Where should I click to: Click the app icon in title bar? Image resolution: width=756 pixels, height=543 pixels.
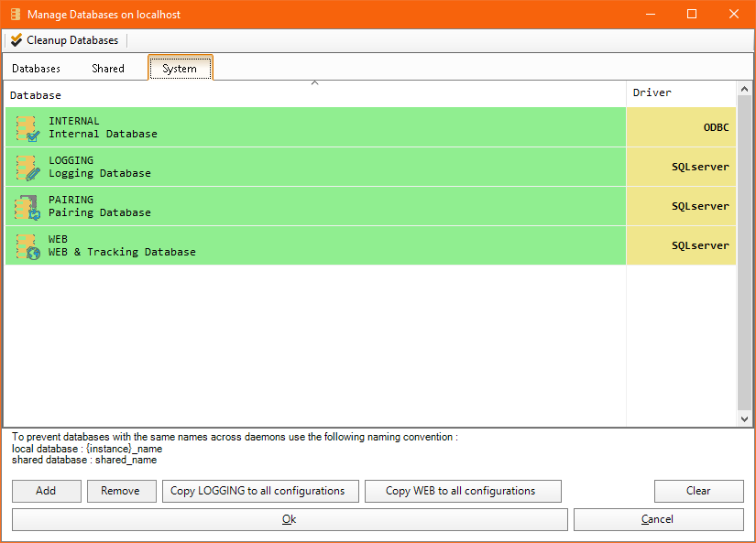[x=14, y=15]
